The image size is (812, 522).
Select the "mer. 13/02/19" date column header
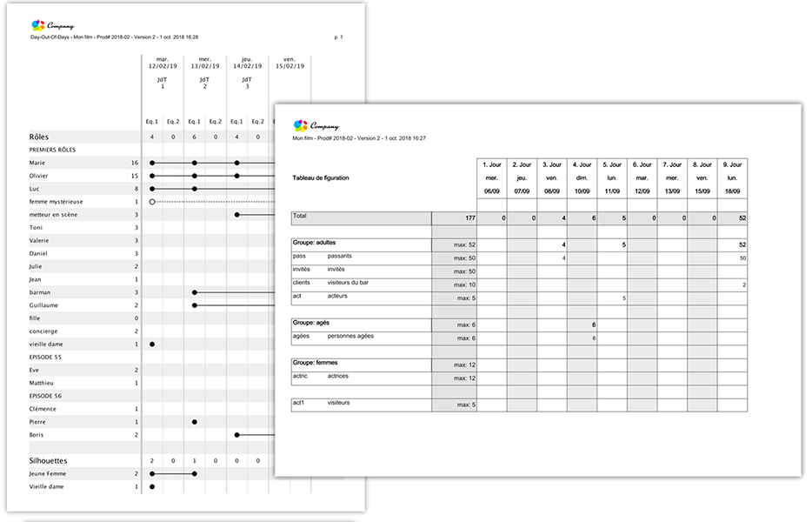205,63
